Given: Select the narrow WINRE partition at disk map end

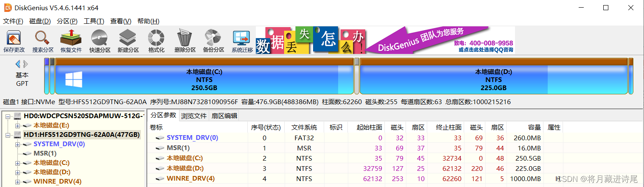Looking at the screenshot, I should (x=630, y=76).
